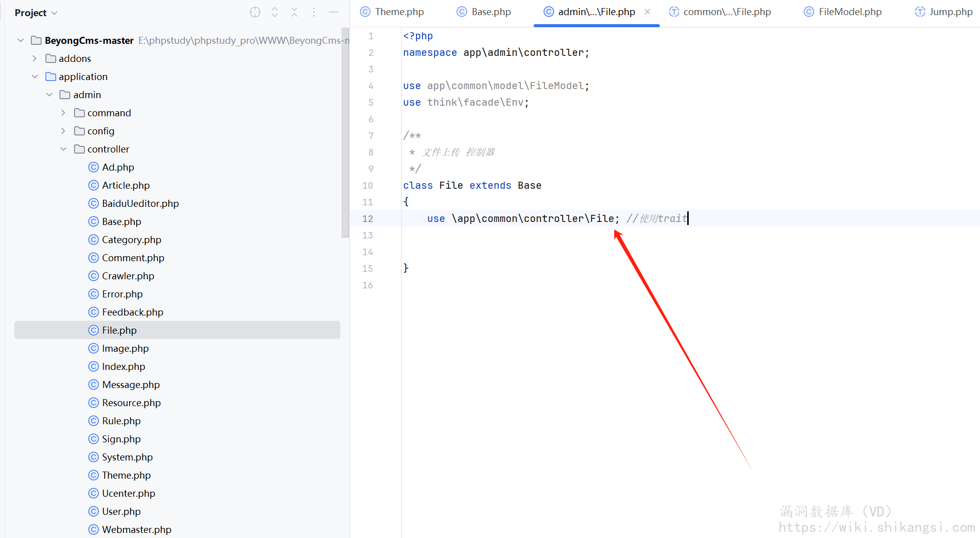Click the trait use statement on line 12
The image size is (980, 538).
pyautogui.click(x=523, y=218)
